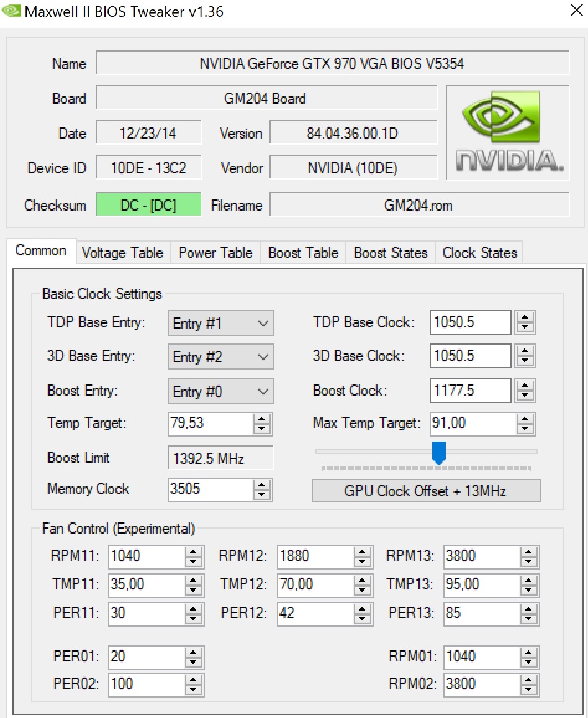
Task: Click the green Checksum DC - [DC] field
Action: pos(149,204)
